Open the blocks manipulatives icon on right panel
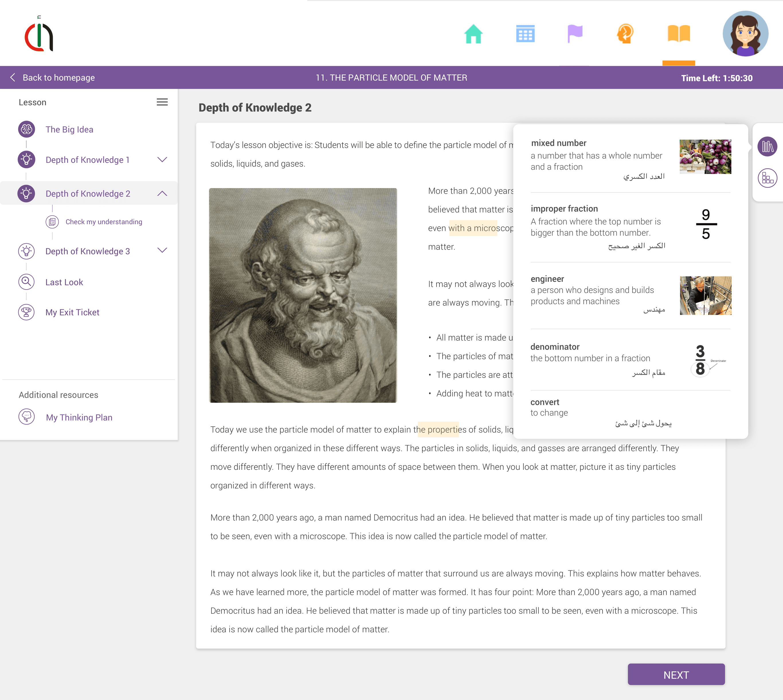Viewport: 783px width, 700px height. pyautogui.click(x=767, y=179)
